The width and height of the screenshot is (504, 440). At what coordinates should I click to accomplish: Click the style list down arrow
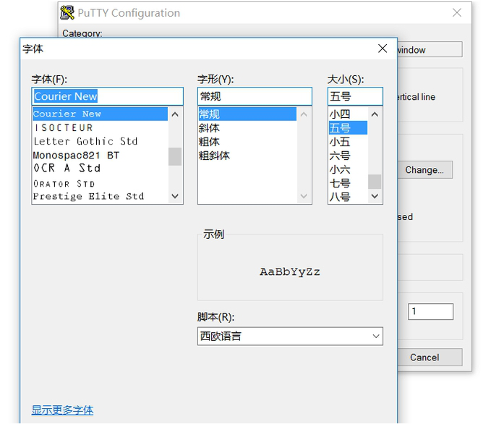coord(304,196)
